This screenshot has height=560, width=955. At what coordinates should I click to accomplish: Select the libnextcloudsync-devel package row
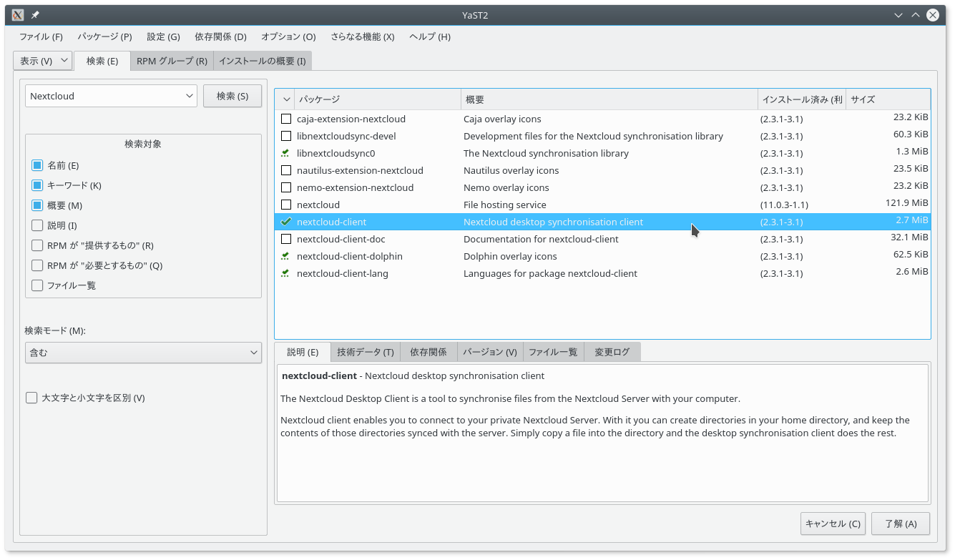pos(602,136)
